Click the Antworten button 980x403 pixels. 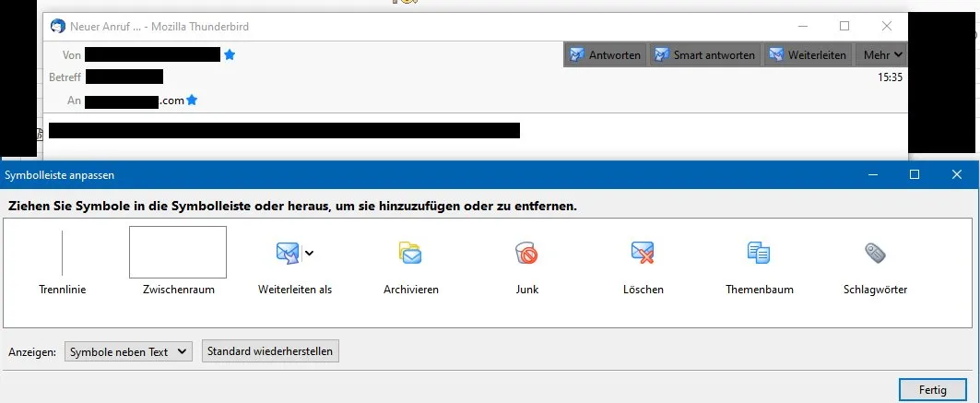(606, 55)
